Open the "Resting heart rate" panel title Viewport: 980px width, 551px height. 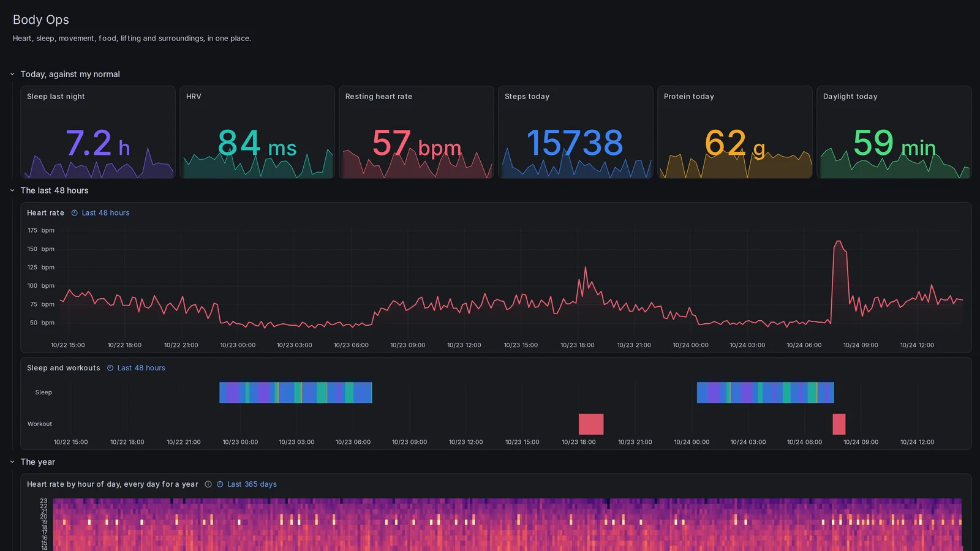click(379, 97)
